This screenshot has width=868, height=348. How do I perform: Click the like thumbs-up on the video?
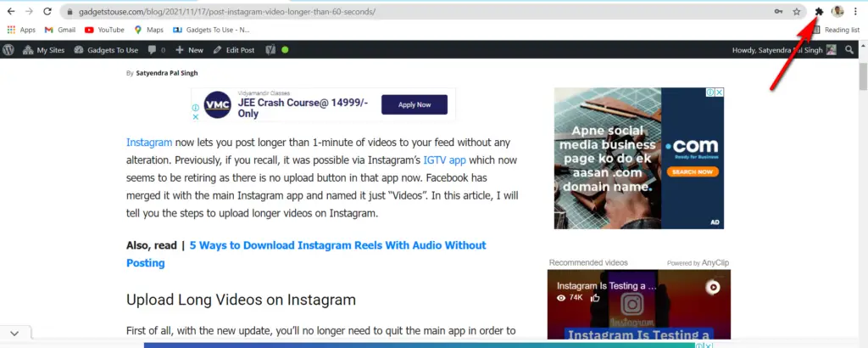pos(595,298)
